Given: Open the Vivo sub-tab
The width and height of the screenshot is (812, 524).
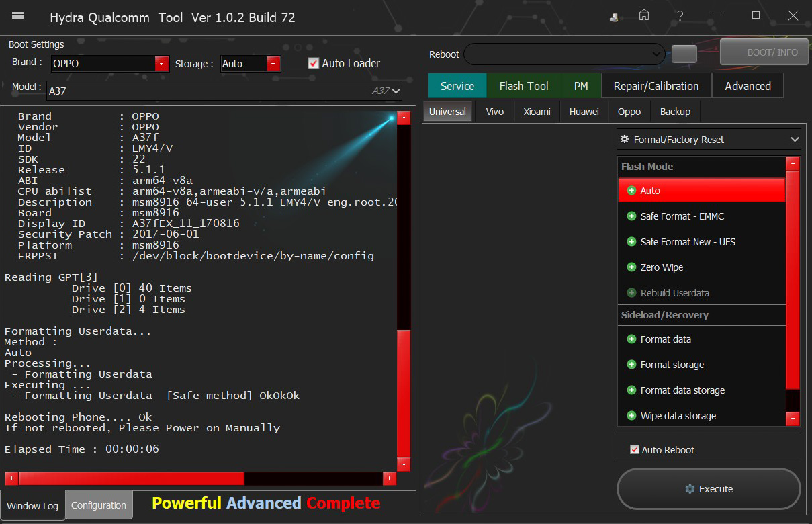Looking at the screenshot, I should point(495,112).
